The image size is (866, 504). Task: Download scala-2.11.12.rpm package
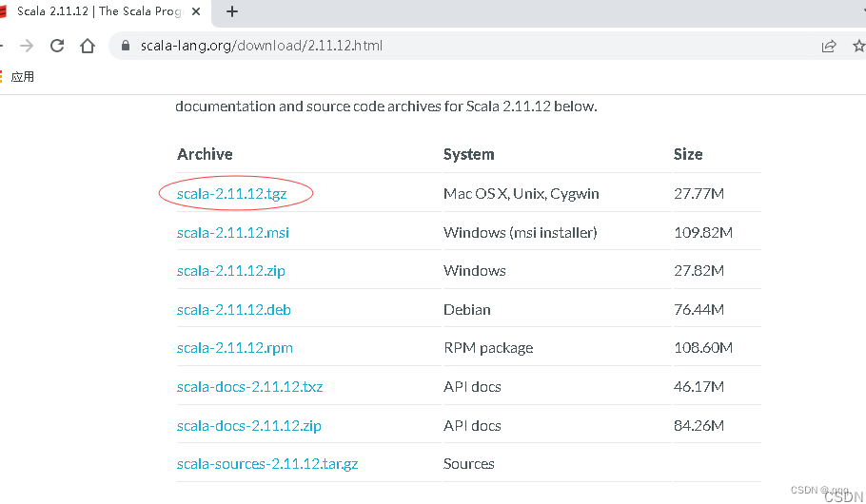[235, 348]
